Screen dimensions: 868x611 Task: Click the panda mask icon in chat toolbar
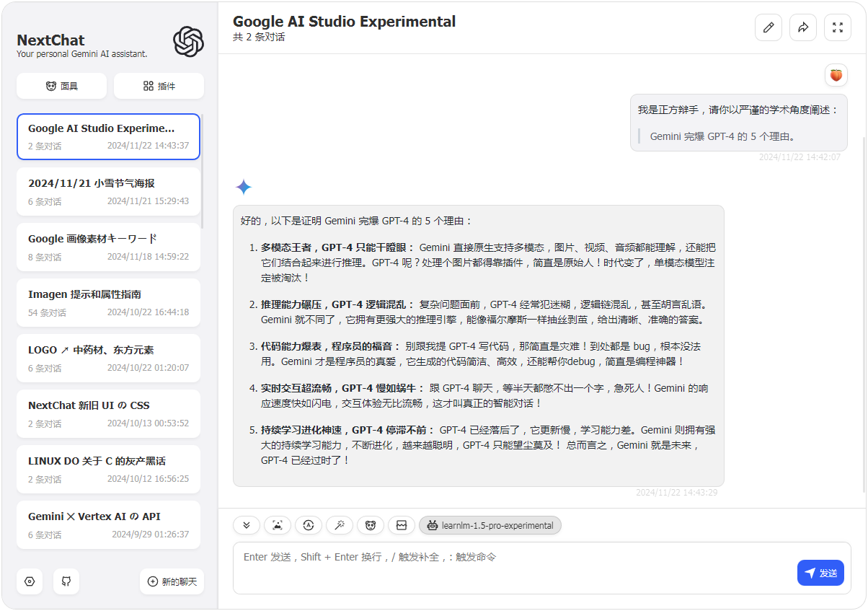[371, 525]
